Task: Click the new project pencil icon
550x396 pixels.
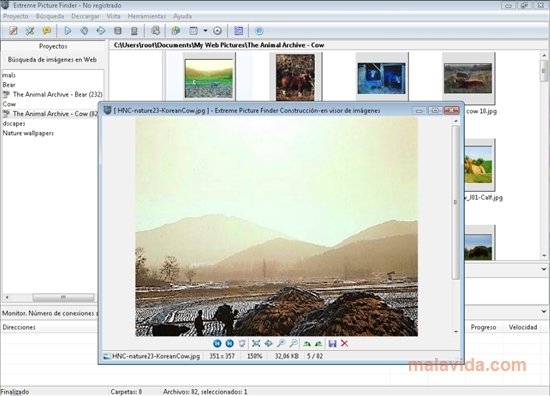Action: [x=13, y=31]
